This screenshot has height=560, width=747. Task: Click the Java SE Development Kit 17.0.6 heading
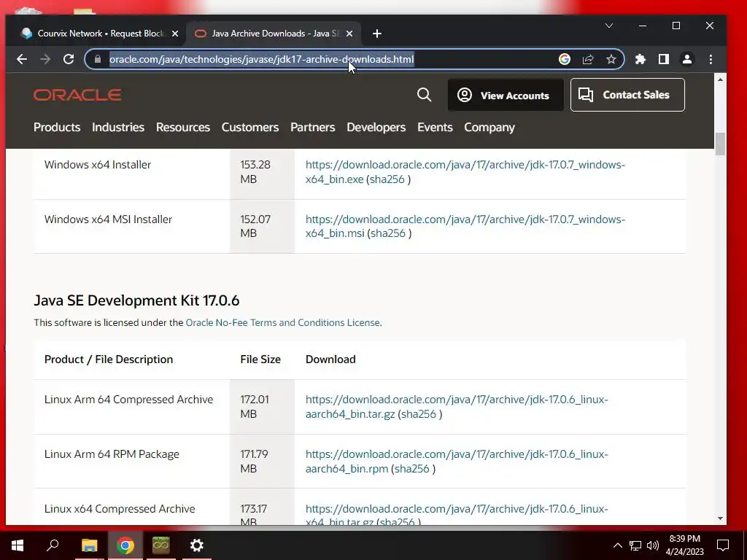coord(136,300)
